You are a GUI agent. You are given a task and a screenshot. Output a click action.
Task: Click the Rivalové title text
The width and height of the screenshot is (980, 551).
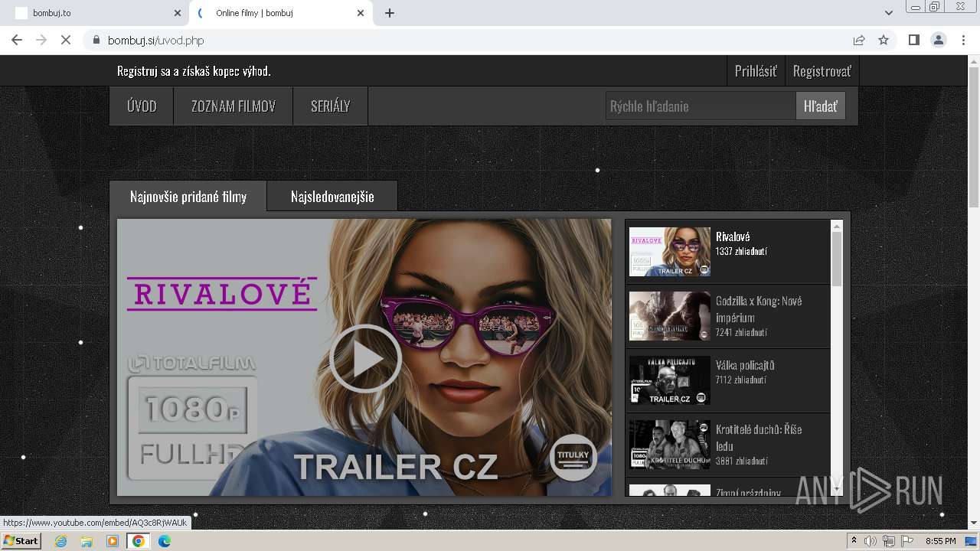click(733, 236)
